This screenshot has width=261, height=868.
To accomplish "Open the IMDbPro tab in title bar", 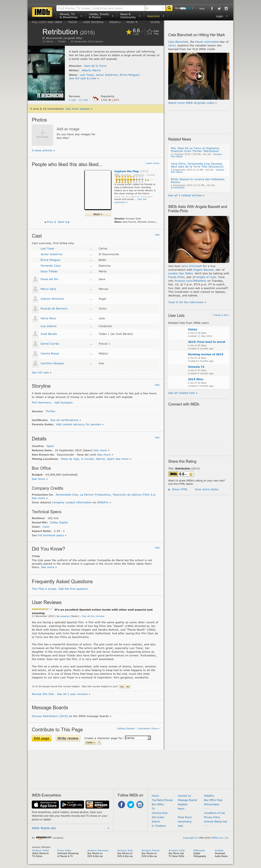I will 115,22.
